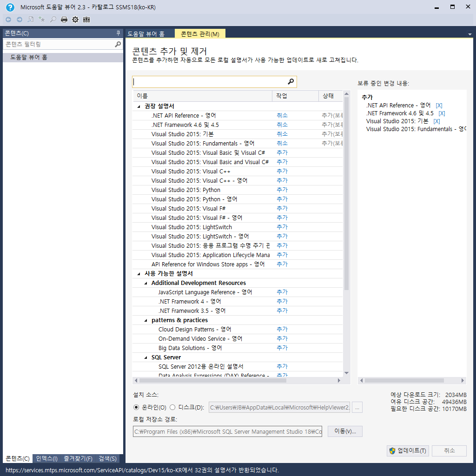Viewport: 476px width, 476px height.
Task: Click the 이름 column header
Action: tap(203, 96)
